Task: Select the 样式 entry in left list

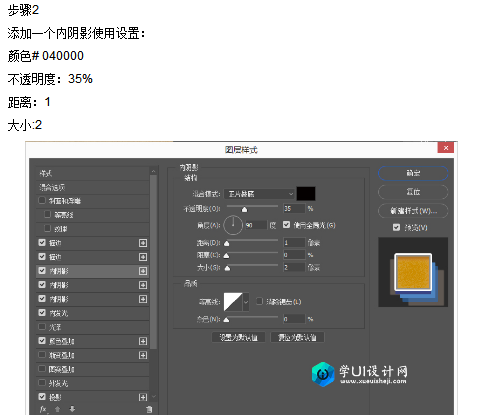Action: [92, 173]
